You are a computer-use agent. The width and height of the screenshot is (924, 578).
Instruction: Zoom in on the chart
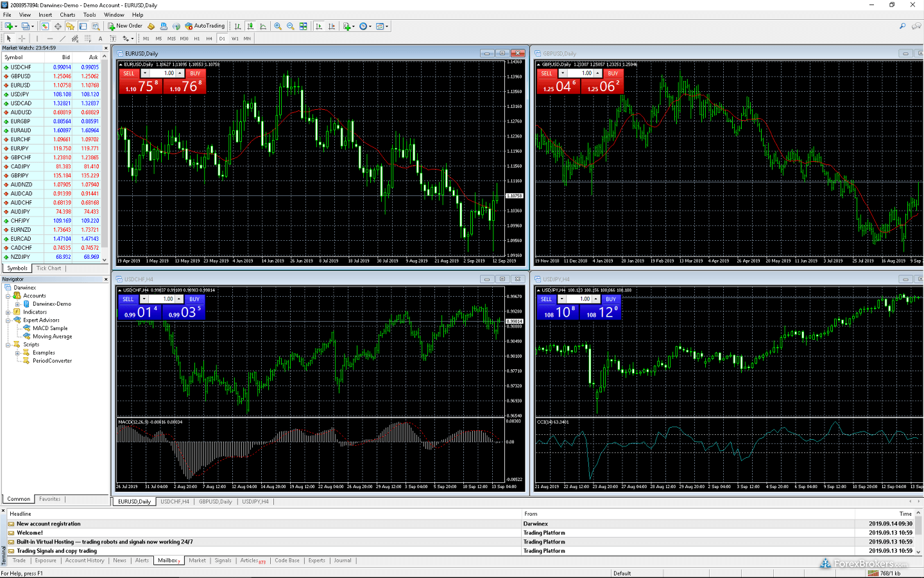278,26
